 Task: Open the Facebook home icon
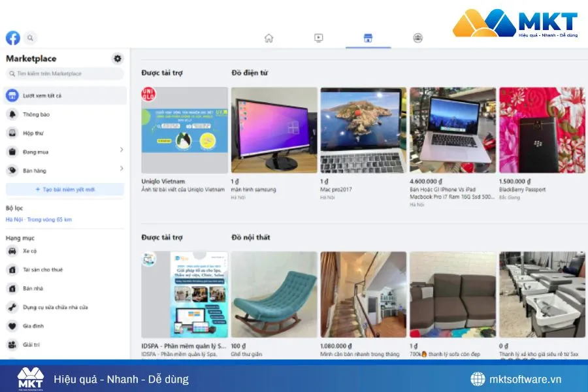[x=269, y=38]
